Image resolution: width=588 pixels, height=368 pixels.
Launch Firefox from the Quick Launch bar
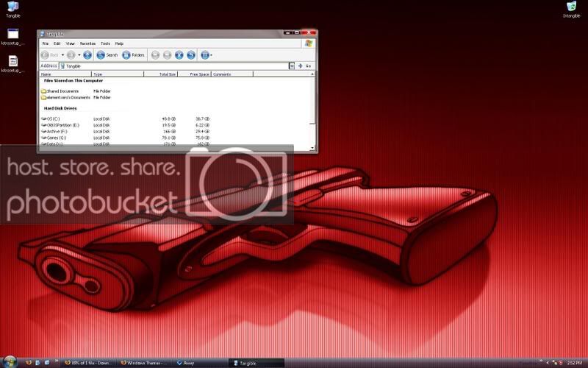coord(29,363)
